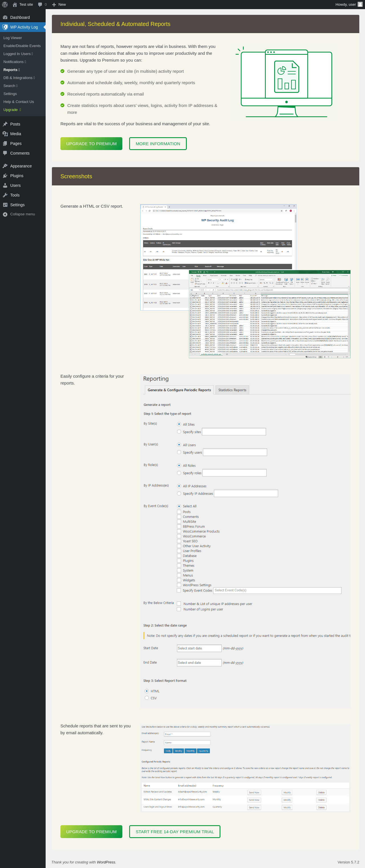View the HTML and CSV report screenshot
The image size is (365, 868).
(245, 281)
